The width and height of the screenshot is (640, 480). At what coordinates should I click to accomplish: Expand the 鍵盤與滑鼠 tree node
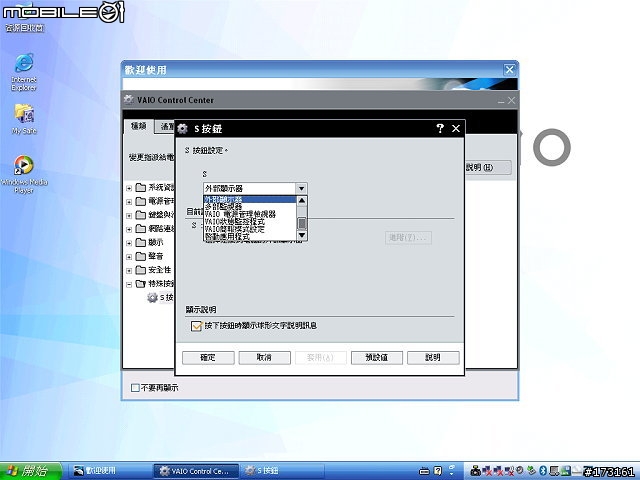coord(129,216)
